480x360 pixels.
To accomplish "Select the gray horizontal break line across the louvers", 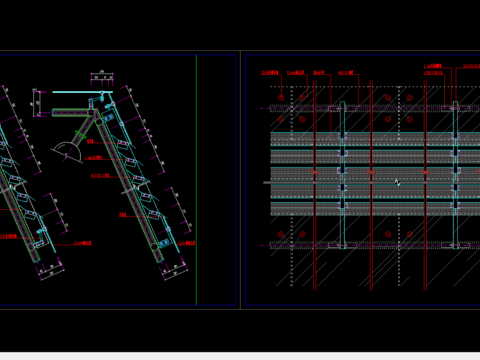I will [x=372, y=183].
